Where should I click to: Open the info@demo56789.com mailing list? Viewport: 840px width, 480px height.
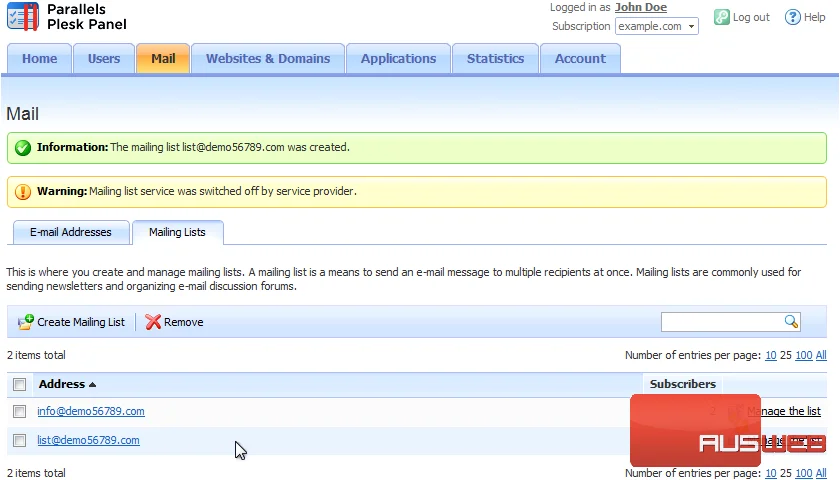[x=91, y=411]
